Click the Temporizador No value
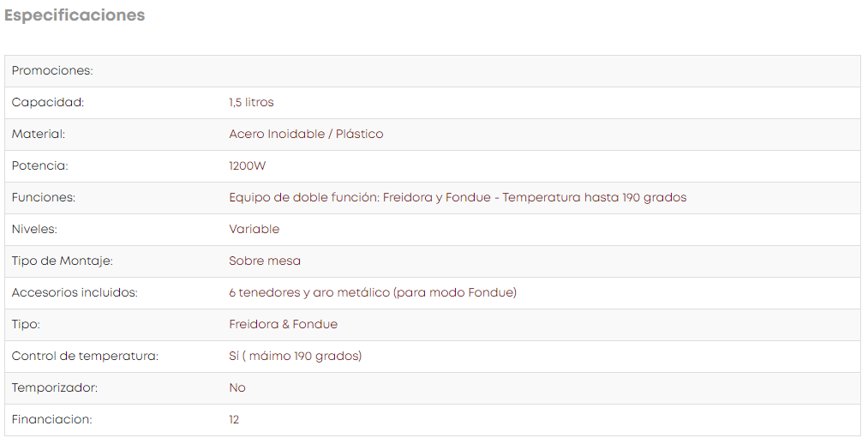This screenshot has width=868, height=444. click(x=237, y=388)
